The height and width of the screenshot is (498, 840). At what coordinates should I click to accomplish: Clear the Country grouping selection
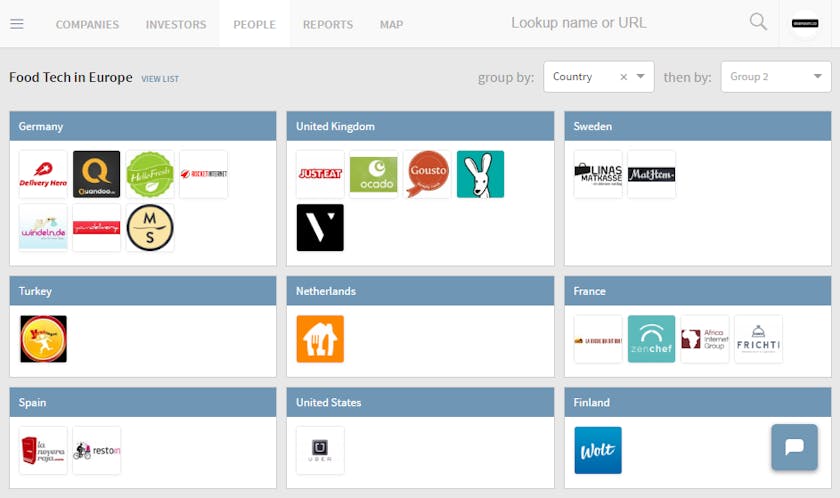pos(623,77)
